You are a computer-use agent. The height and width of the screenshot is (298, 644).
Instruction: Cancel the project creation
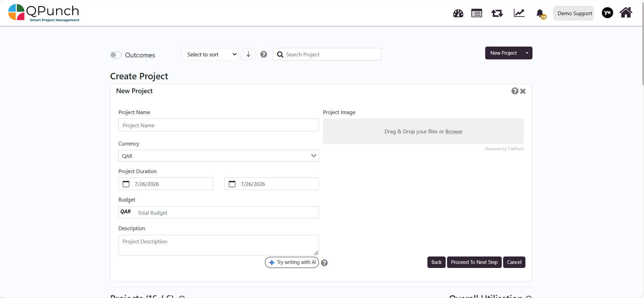514,262
